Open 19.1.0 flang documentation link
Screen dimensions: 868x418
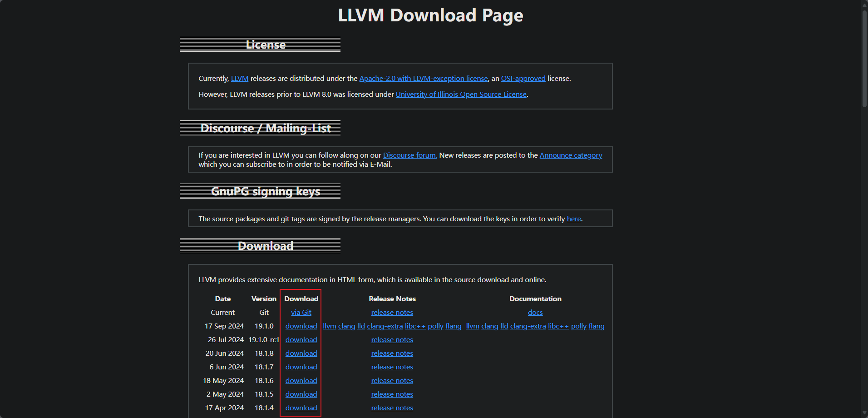(597, 326)
